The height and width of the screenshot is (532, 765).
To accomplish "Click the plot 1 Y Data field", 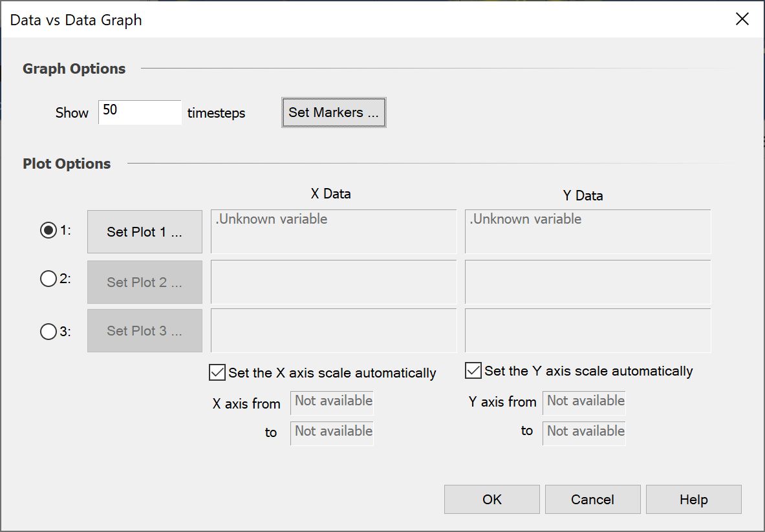I will (x=588, y=231).
